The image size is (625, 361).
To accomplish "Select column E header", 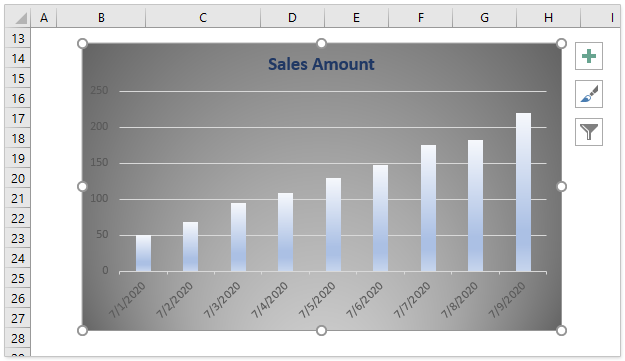I will click(356, 18).
